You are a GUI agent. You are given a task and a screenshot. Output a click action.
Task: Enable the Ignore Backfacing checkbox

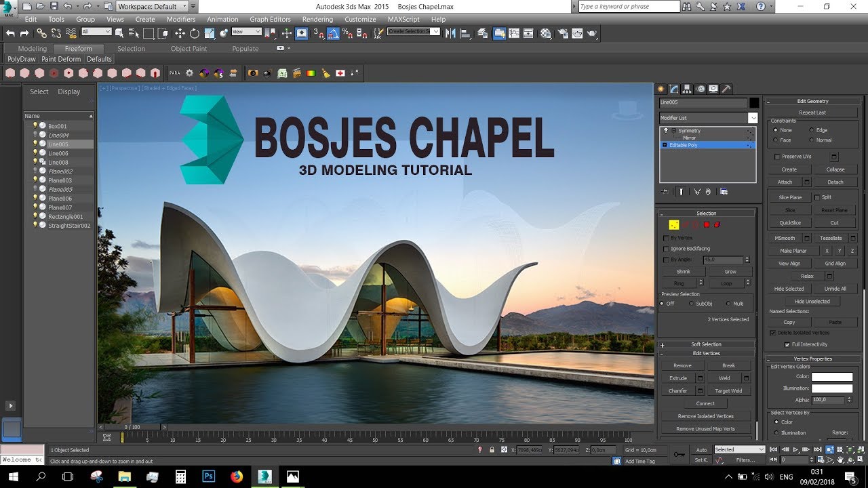pos(666,249)
